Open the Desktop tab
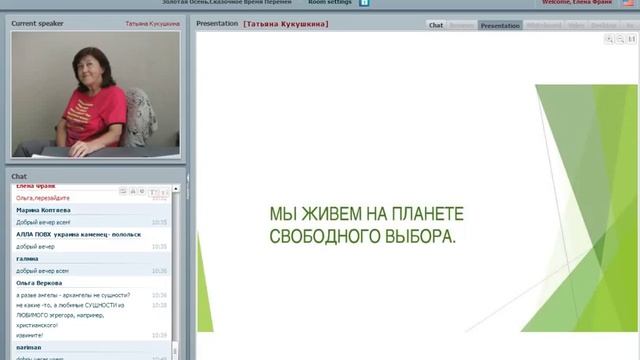640x360 pixels. point(604,25)
